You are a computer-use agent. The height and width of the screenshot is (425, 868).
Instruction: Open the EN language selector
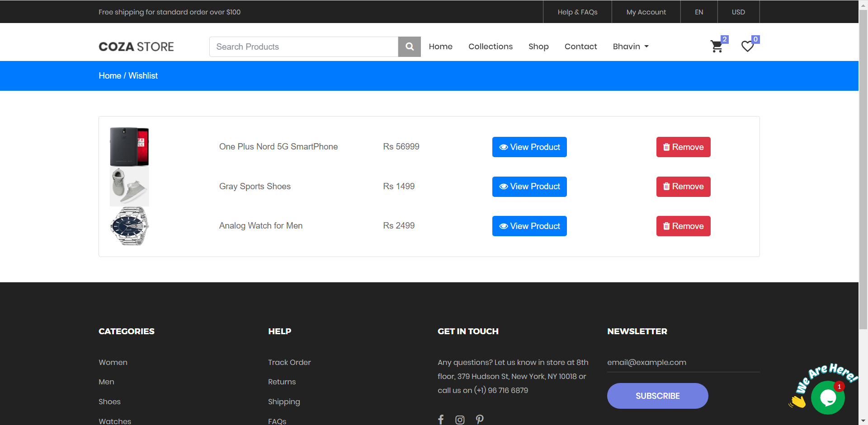click(699, 12)
